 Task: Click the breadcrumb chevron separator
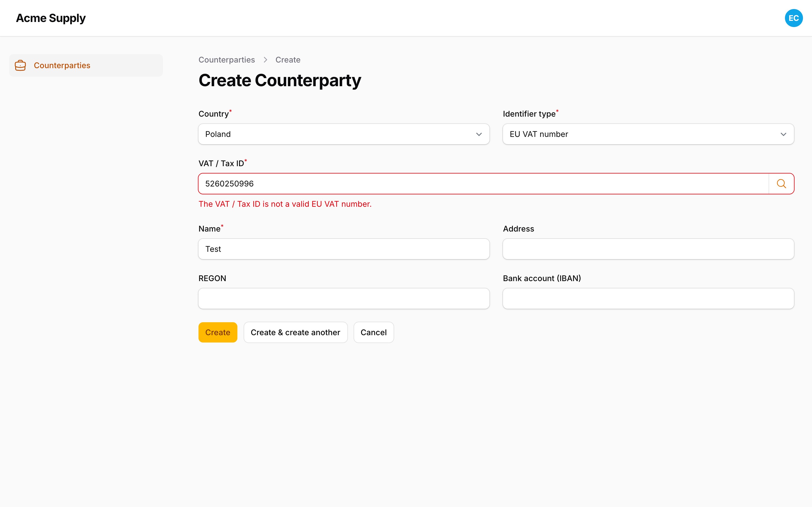point(265,60)
